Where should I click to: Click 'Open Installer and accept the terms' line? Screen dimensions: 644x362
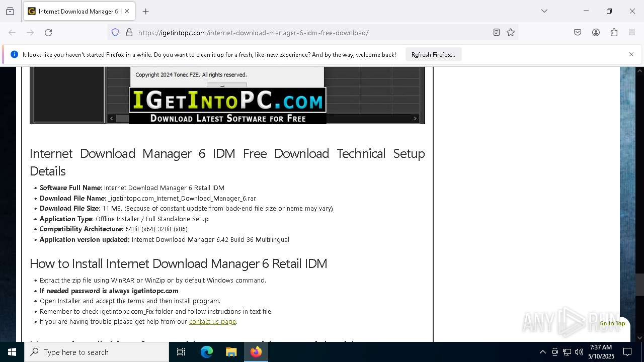130,301
